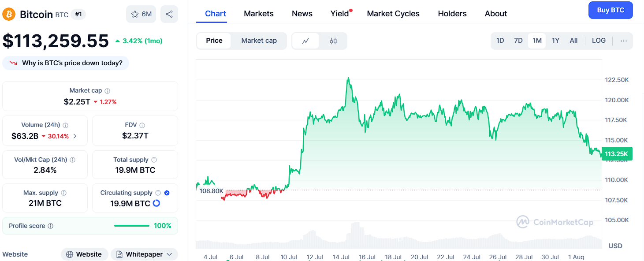Switch to line chart icon
The image size is (644, 261).
pos(305,41)
